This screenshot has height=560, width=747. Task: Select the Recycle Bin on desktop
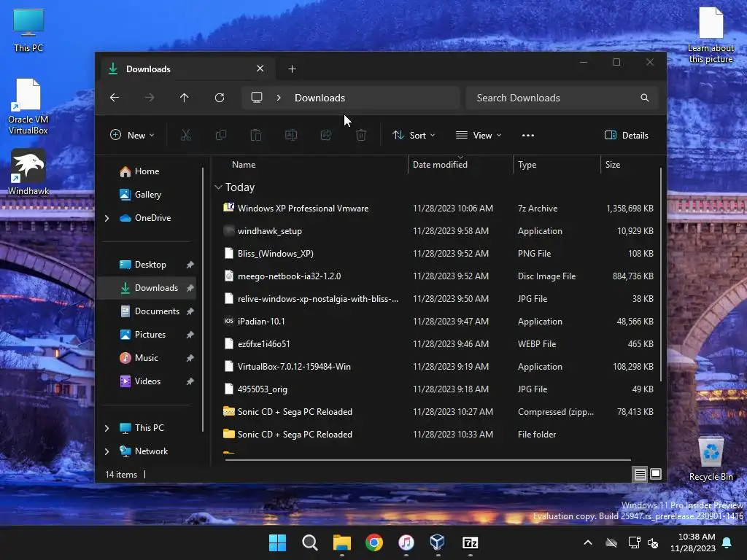[x=711, y=459]
